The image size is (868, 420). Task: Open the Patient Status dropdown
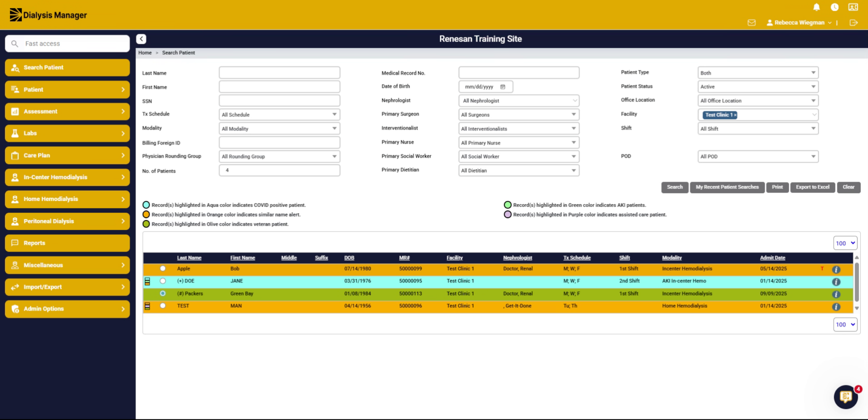pyautogui.click(x=758, y=87)
